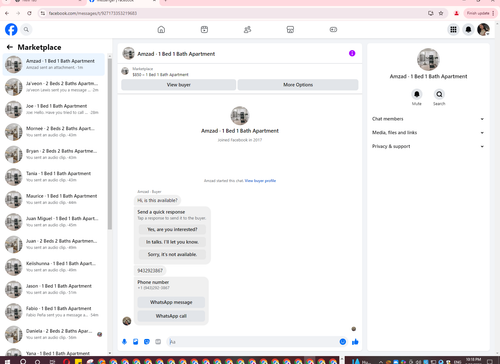500x364 pixels.
Task: Open the Friends tab icon
Action: click(x=247, y=30)
